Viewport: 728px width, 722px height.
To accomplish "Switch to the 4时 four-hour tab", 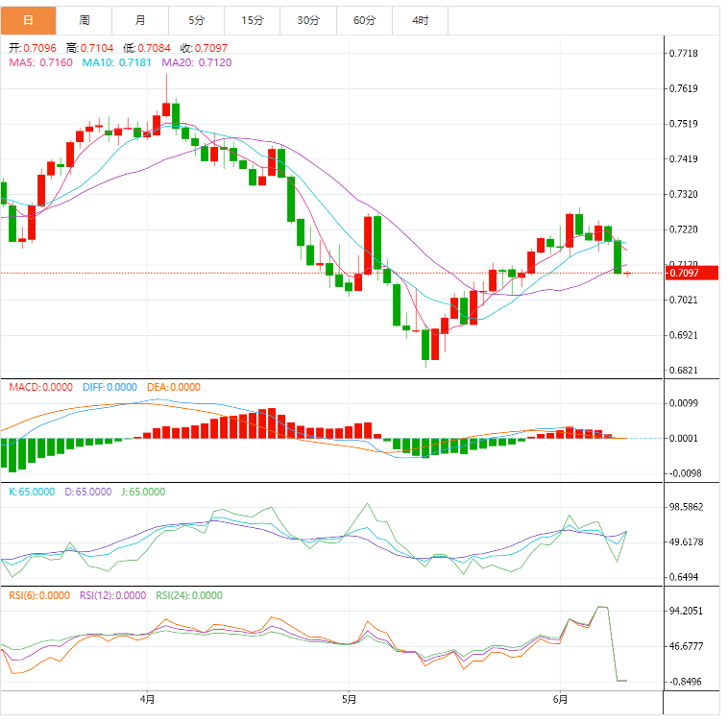I will [x=420, y=20].
